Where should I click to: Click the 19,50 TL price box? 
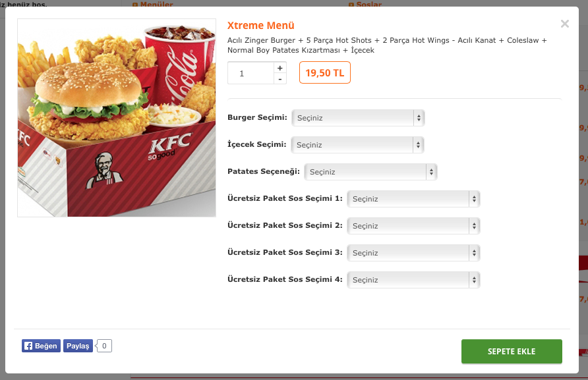point(325,72)
